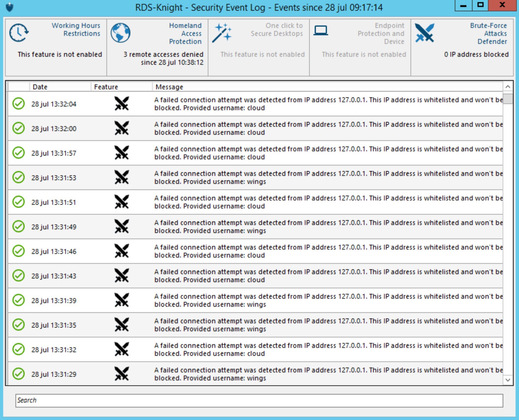
Task: Click crossed swords icon of 13:31:53 event
Action: click(x=121, y=177)
